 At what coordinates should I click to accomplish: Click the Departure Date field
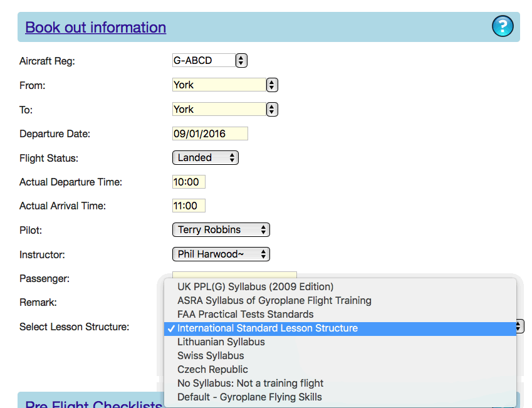click(x=210, y=133)
